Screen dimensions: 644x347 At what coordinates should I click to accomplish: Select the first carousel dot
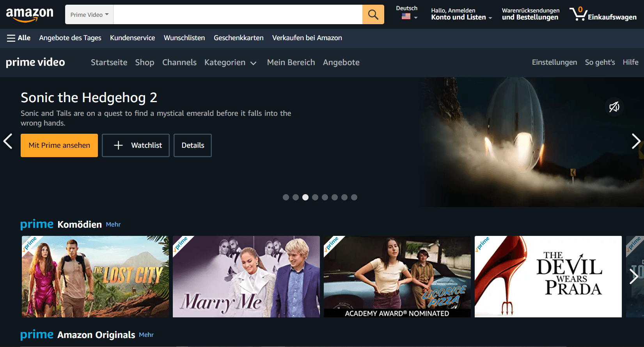click(x=286, y=197)
